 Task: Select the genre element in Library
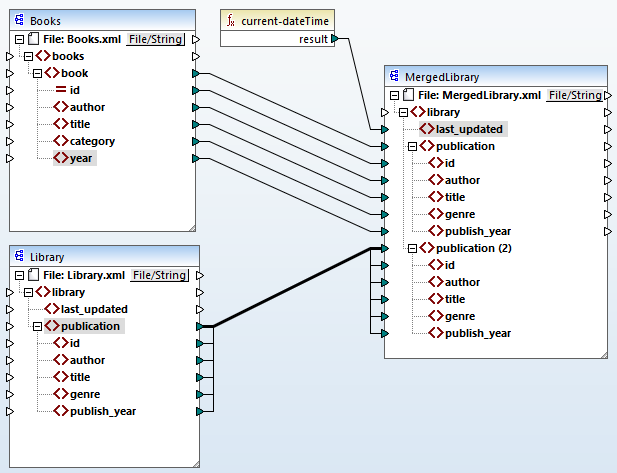pyautogui.click(x=85, y=394)
